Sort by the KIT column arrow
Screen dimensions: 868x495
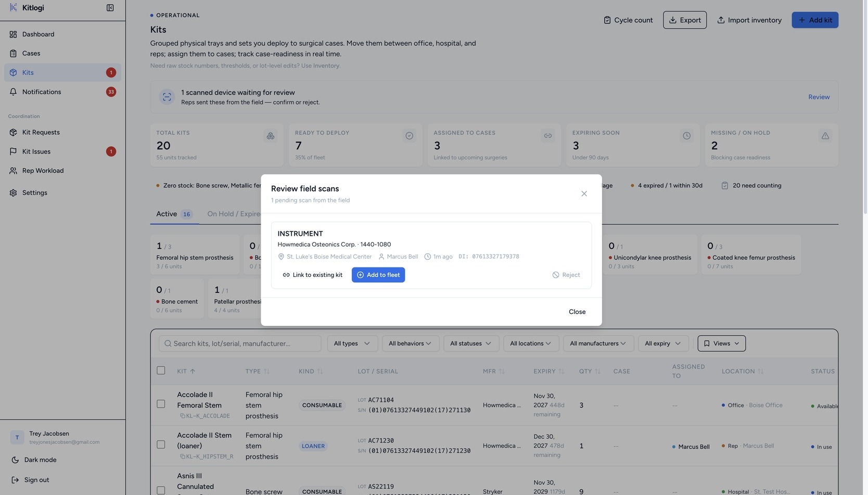(193, 372)
